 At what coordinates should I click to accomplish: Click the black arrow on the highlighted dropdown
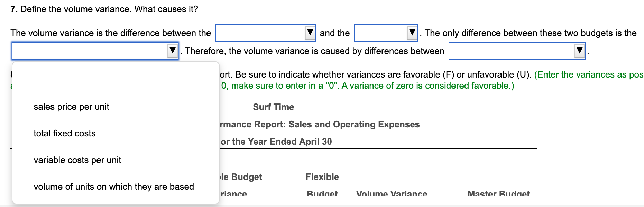172,51
